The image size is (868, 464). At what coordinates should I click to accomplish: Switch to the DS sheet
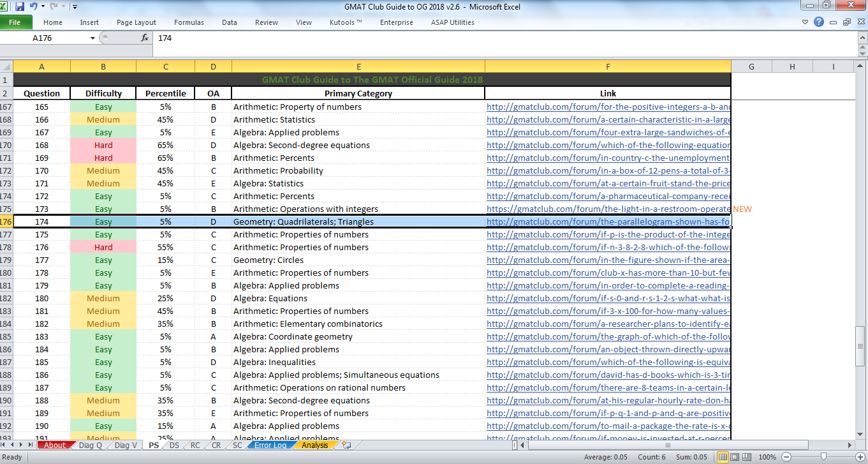click(174, 445)
